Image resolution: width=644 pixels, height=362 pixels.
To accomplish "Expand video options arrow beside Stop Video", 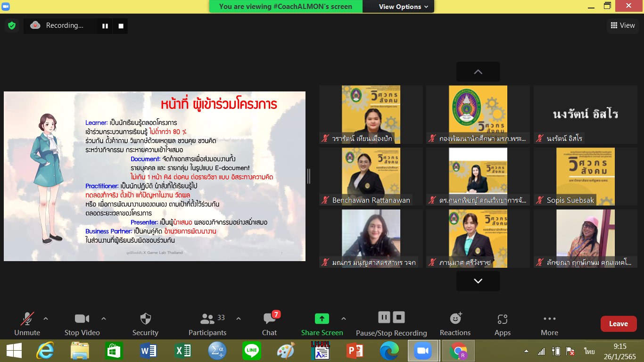I will (x=104, y=319).
